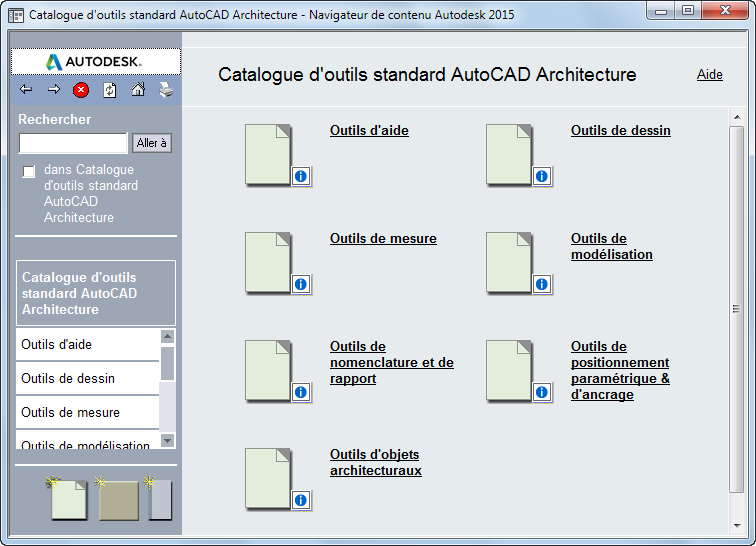Click the Autodesk logo banner
This screenshot has height=546, width=756.
click(x=96, y=62)
